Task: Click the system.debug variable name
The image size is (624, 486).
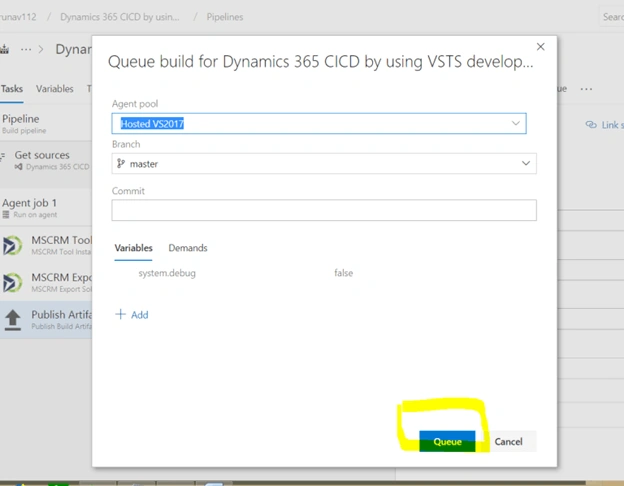Action: [x=167, y=273]
